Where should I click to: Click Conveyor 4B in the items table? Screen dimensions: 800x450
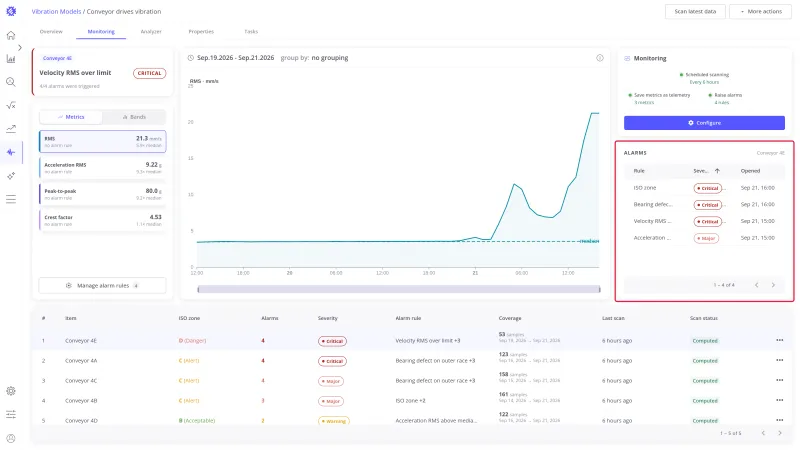click(81, 401)
